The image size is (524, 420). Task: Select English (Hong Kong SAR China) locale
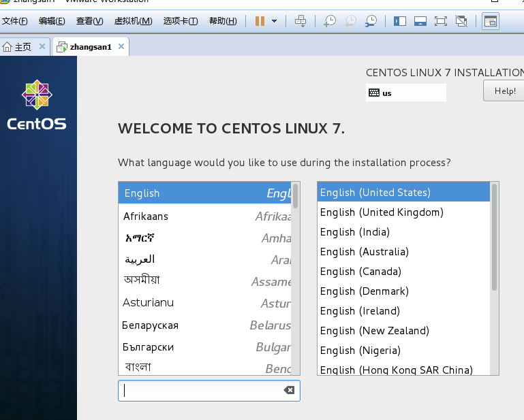click(403, 368)
